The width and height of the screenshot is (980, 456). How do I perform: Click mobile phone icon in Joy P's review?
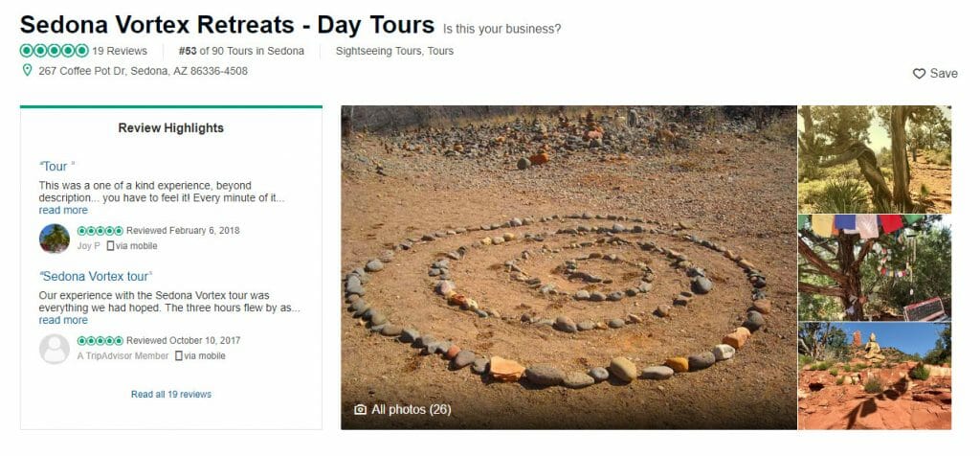(x=111, y=246)
